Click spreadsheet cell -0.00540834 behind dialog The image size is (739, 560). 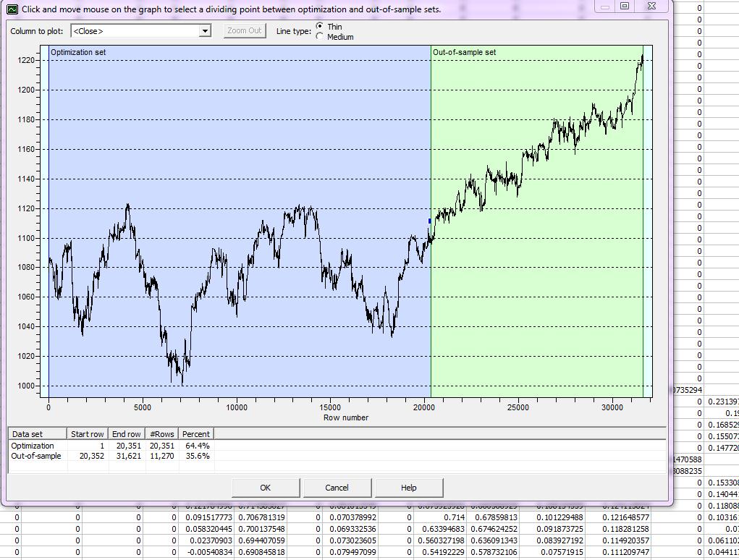[x=206, y=552]
